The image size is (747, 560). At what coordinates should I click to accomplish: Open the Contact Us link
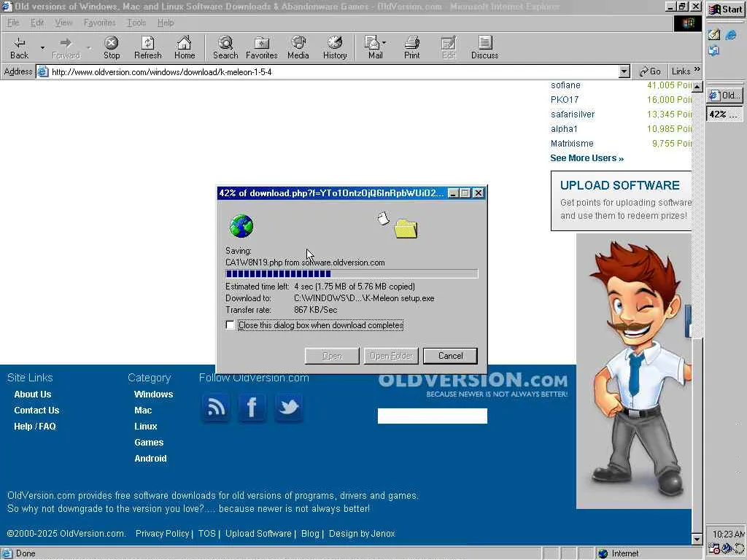pos(36,411)
